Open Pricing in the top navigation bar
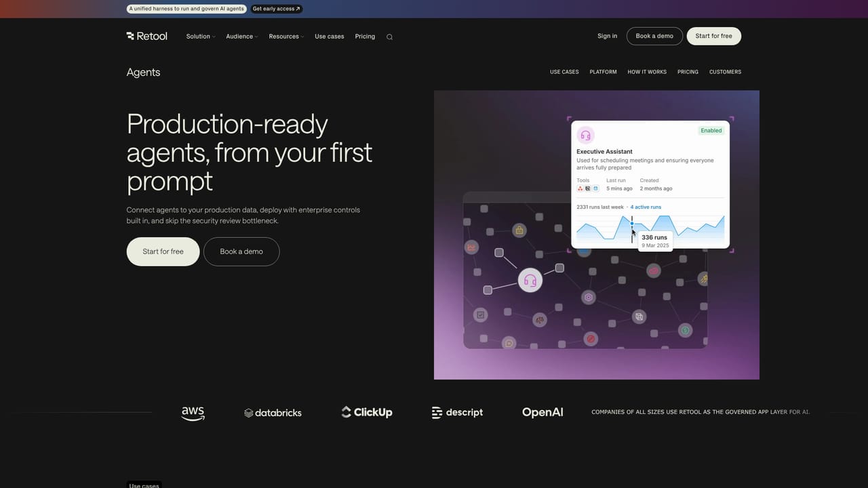868x488 pixels. pyautogui.click(x=365, y=37)
